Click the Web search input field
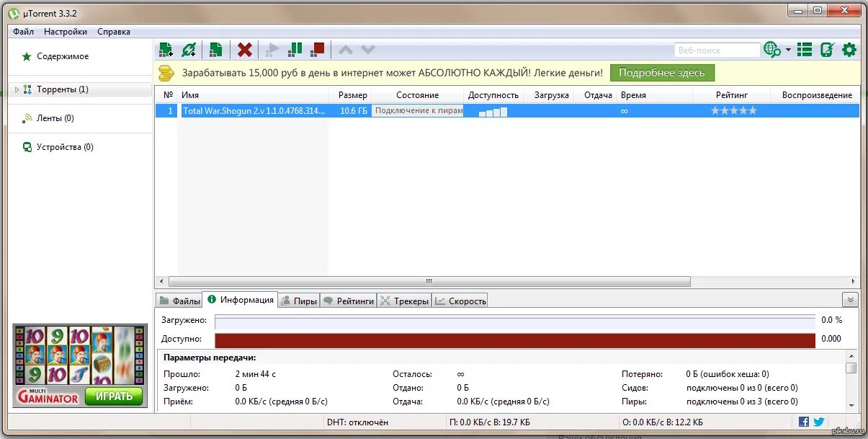The width and height of the screenshot is (868, 439). pos(717,50)
